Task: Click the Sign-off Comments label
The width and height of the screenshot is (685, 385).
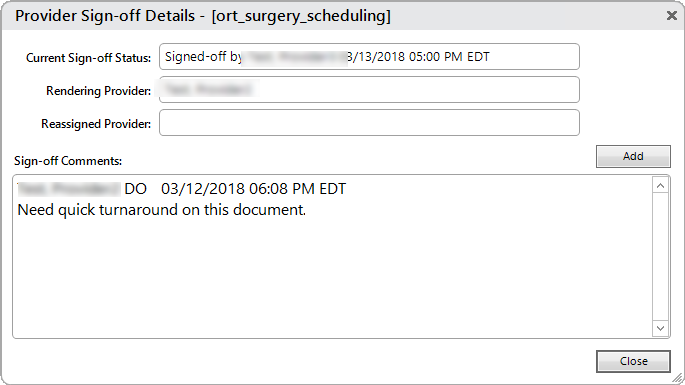Action: click(68, 161)
